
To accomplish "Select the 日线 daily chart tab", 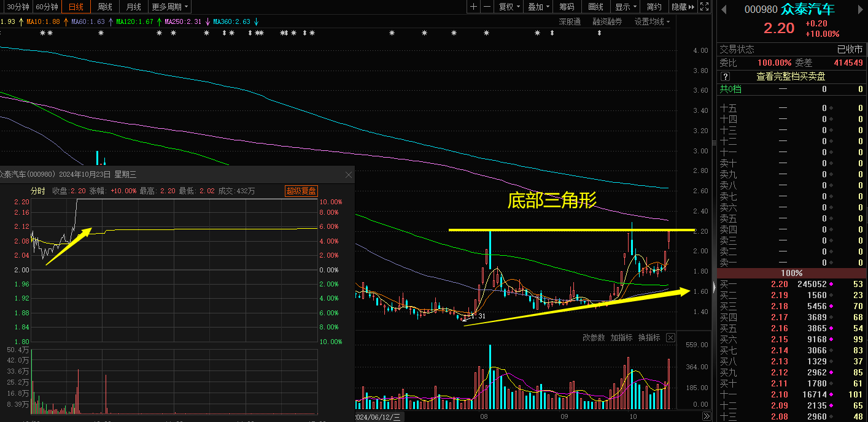I will (76, 7).
